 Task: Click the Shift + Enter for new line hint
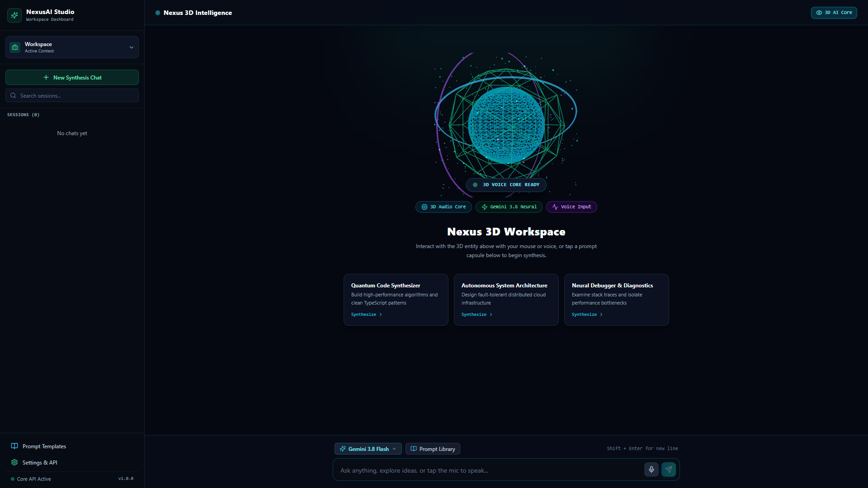[x=642, y=449]
